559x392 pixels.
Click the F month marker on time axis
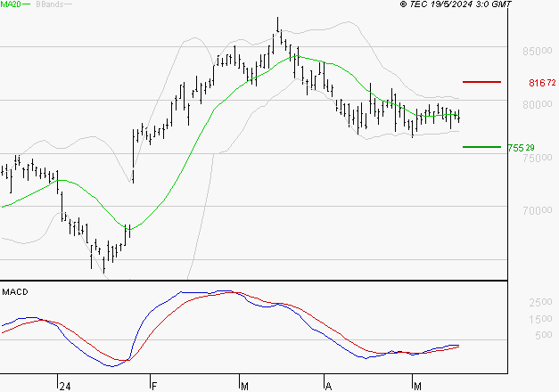154,386
